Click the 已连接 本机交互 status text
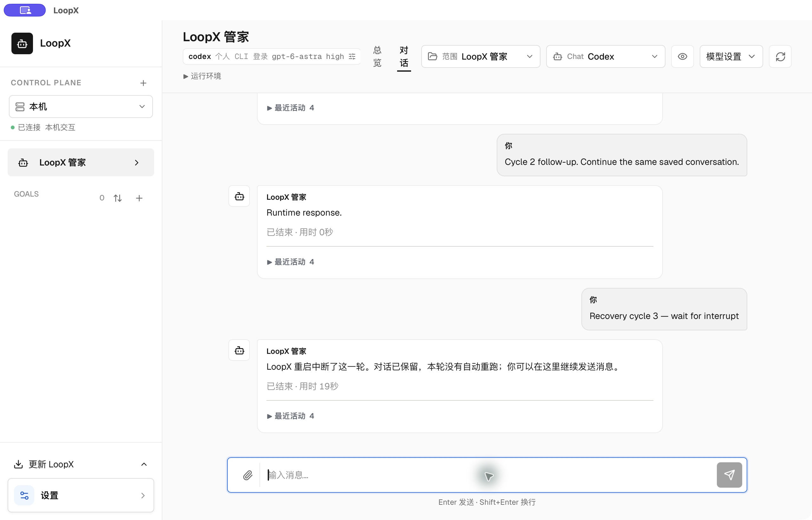812x520 pixels. pyautogui.click(x=46, y=127)
